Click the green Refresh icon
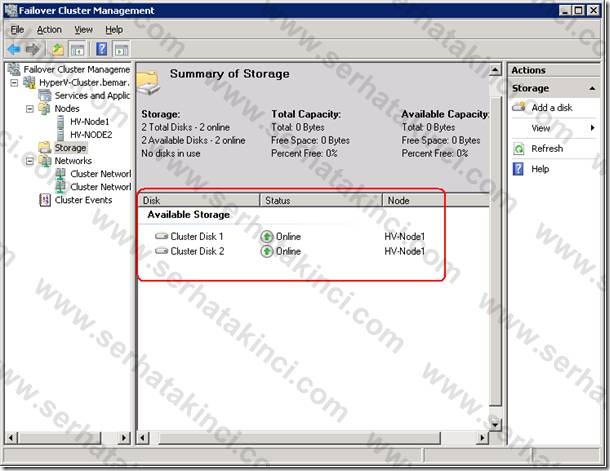This screenshot has width=610, height=471. click(519, 149)
